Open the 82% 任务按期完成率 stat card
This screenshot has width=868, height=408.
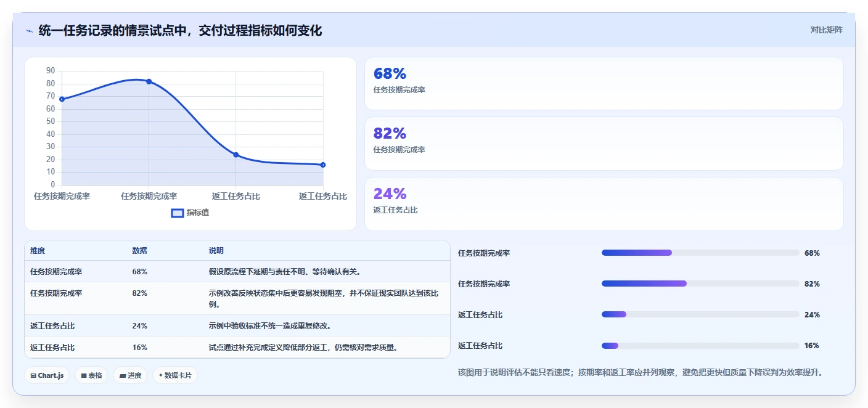[604, 144]
